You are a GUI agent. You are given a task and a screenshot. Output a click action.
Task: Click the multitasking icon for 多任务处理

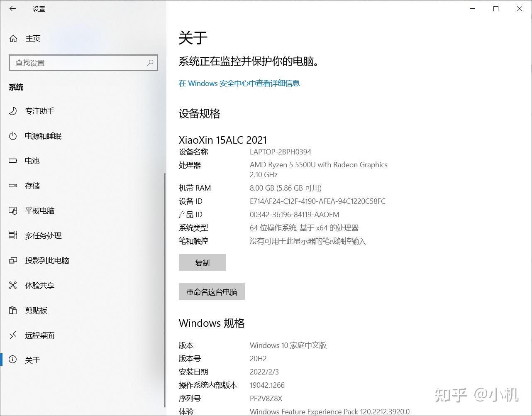[13, 235]
